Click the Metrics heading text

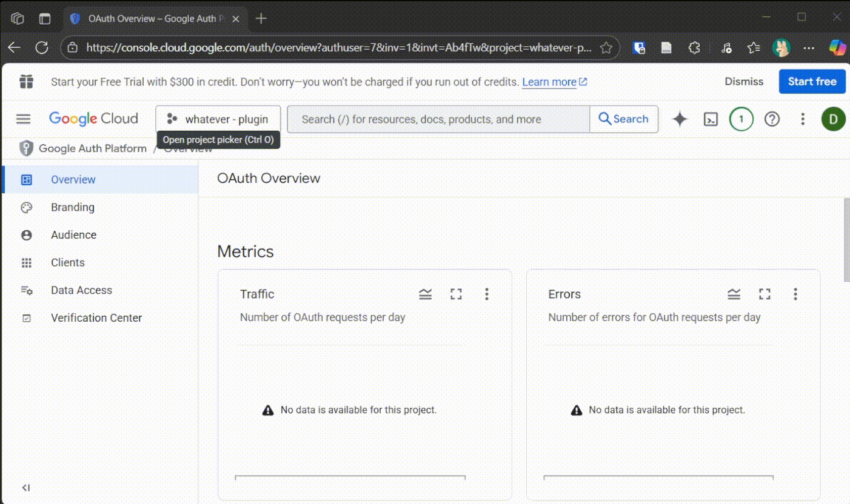(x=246, y=251)
